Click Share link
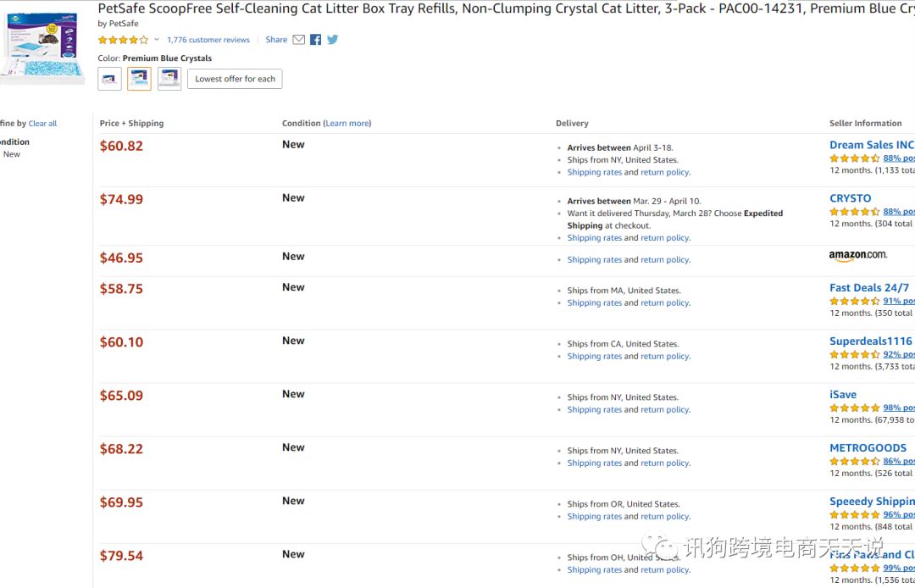915x588 pixels. tap(276, 40)
